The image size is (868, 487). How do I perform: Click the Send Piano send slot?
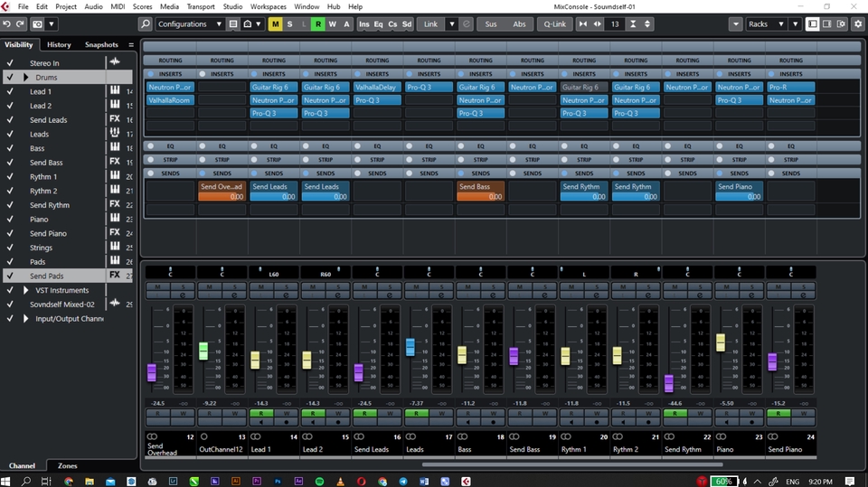coord(739,191)
